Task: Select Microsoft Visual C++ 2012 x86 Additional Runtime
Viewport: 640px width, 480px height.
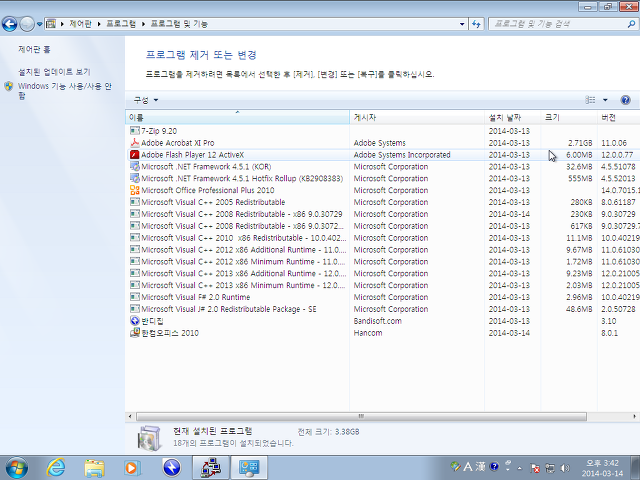Action: 382,249
